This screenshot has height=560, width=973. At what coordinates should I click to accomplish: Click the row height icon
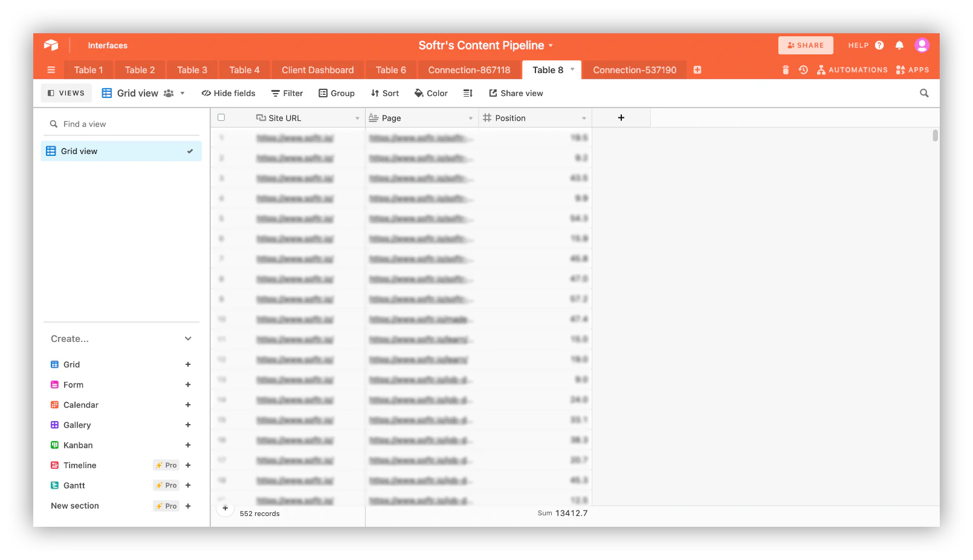[x=468, y=93]
